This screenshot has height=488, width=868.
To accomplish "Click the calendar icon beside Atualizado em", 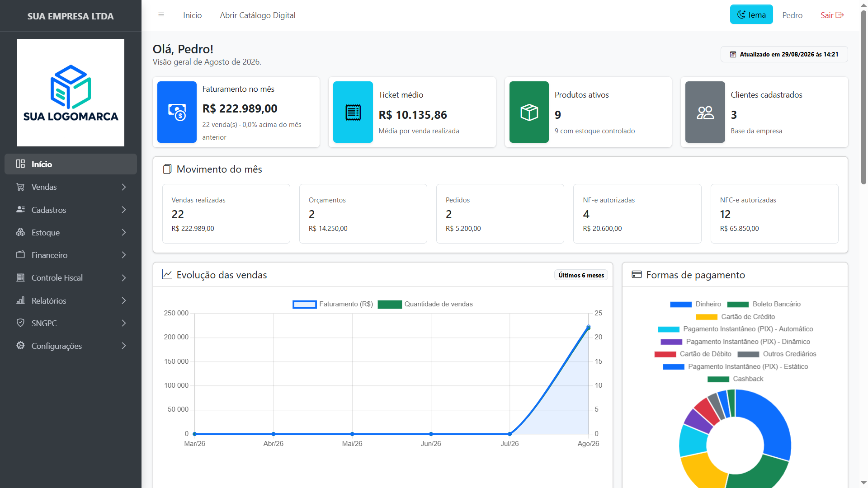I will pos(733,54).
